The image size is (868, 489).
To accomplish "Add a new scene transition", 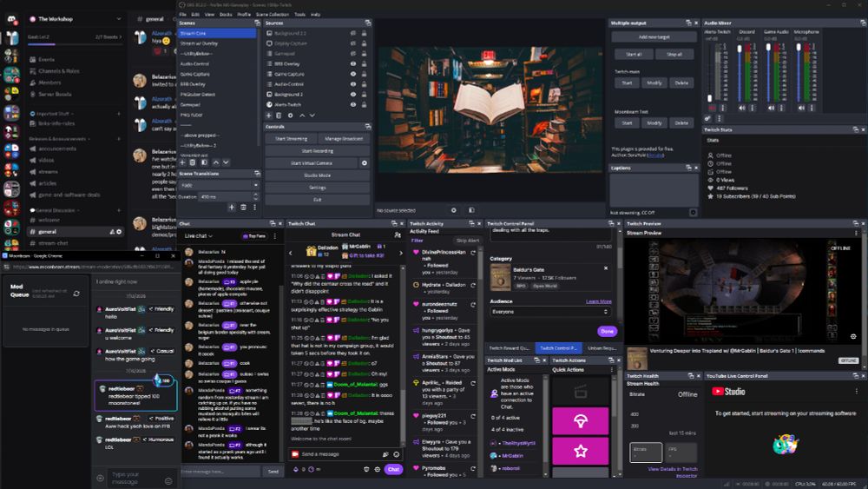I will point(232,207).
